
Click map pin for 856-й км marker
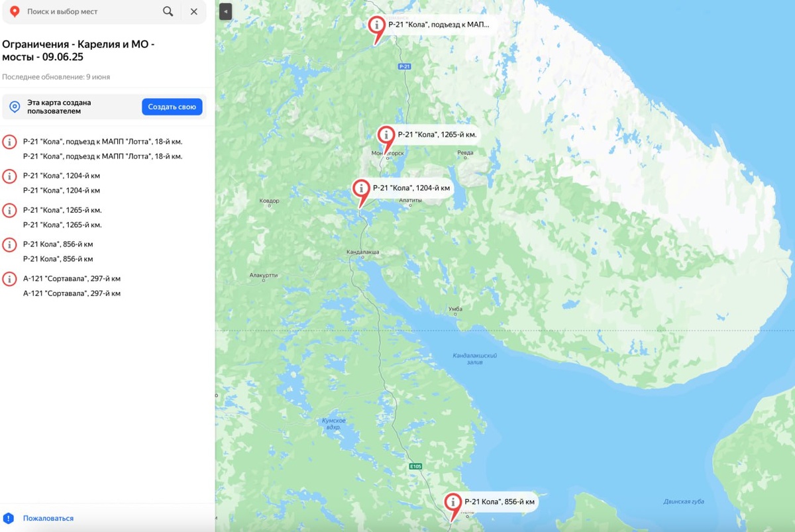pos(453,505)
